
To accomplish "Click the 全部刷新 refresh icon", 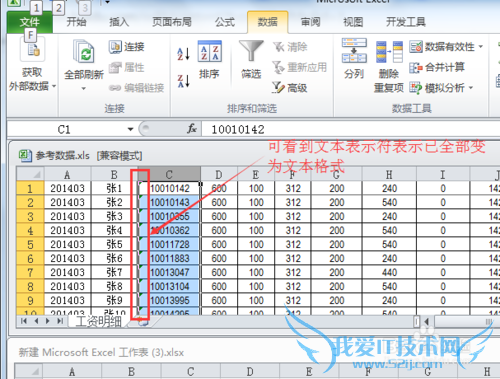I will pos(84,51).
